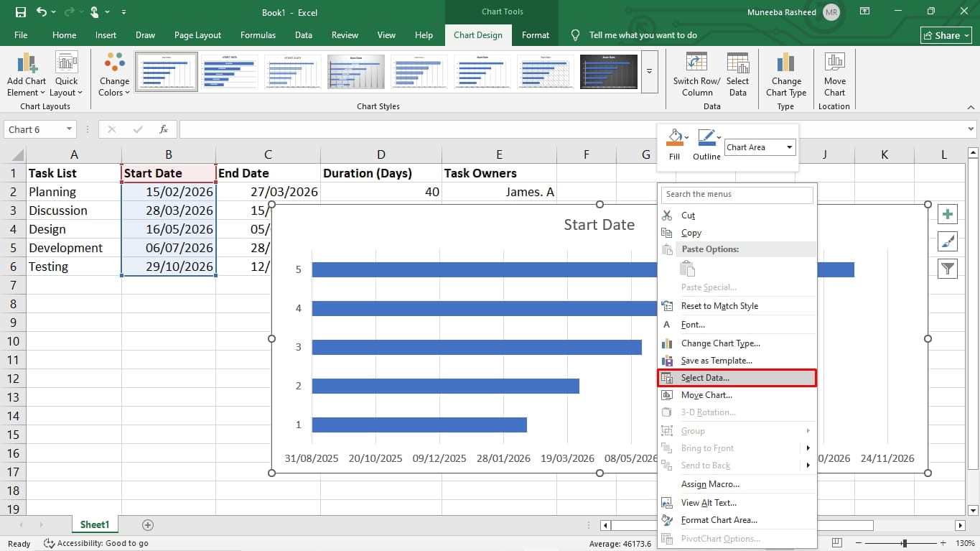
Task: Click the Start Date chart title
Action: [599, 225]
